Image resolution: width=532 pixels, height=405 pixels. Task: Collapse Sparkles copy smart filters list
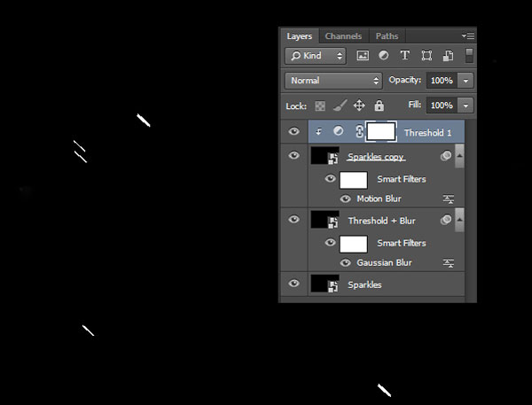[x=459, y=156]
